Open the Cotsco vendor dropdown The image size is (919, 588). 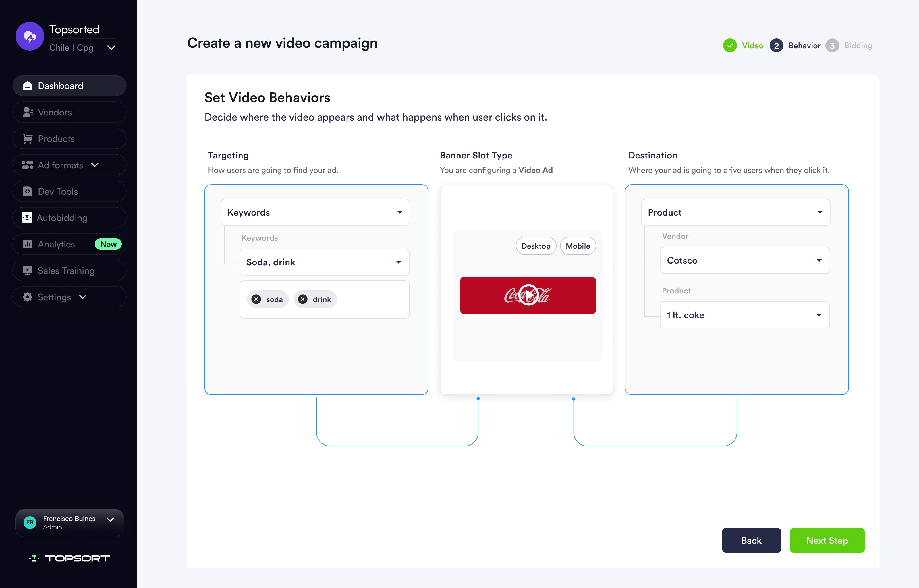click(x=744, y=260)
